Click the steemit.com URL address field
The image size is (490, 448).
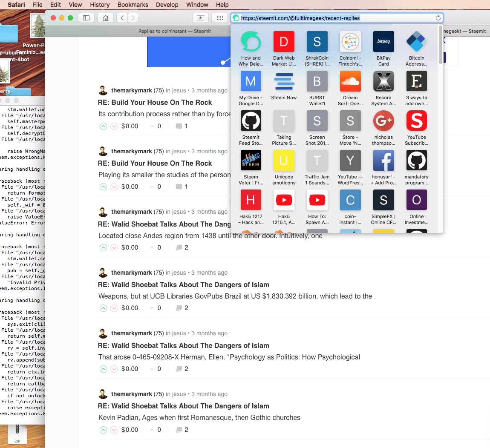pos(337,18)
